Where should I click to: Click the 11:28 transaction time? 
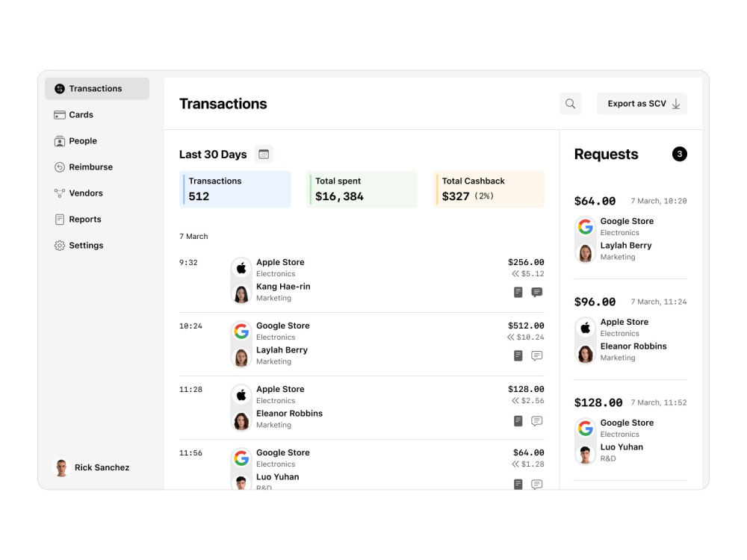coord(190,390)
